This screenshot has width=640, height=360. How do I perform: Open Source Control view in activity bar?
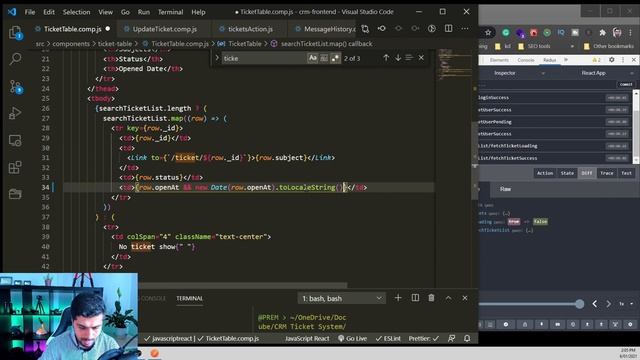16,87
